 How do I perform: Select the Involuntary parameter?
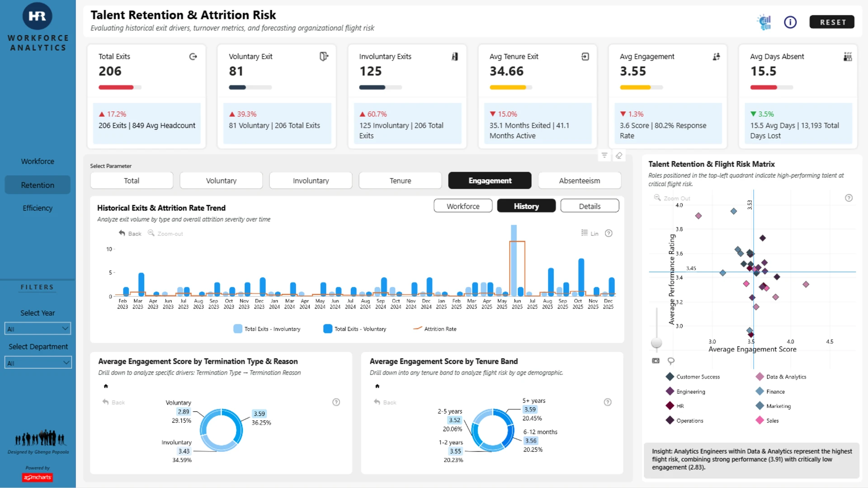tap(311, 181)
